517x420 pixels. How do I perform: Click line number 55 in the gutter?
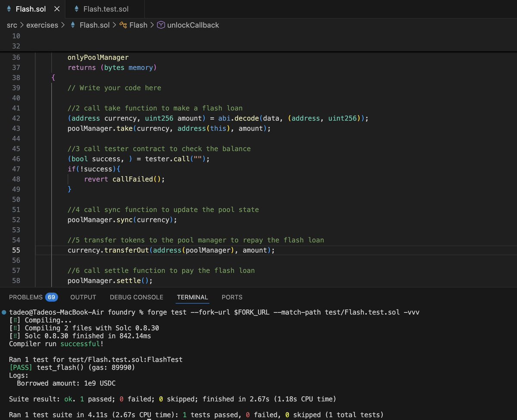tap(16, 250)
